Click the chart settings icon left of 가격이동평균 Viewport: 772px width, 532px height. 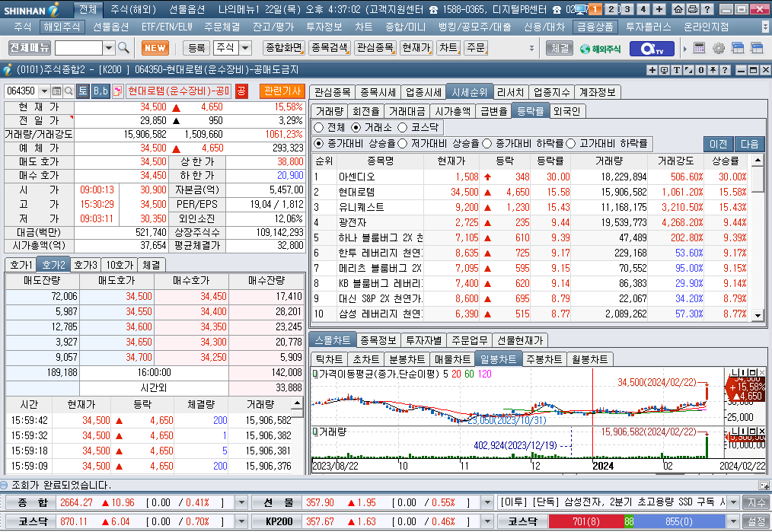(315, 374)
